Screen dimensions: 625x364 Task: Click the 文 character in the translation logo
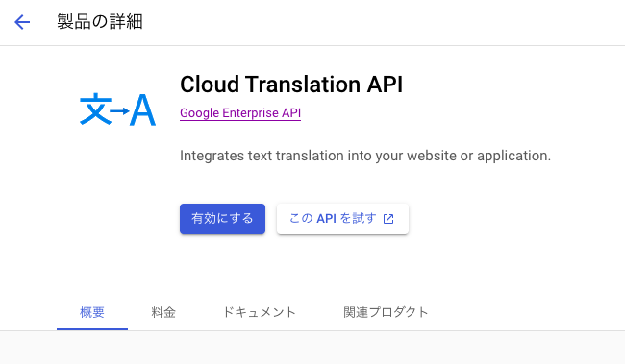(95, 109)
